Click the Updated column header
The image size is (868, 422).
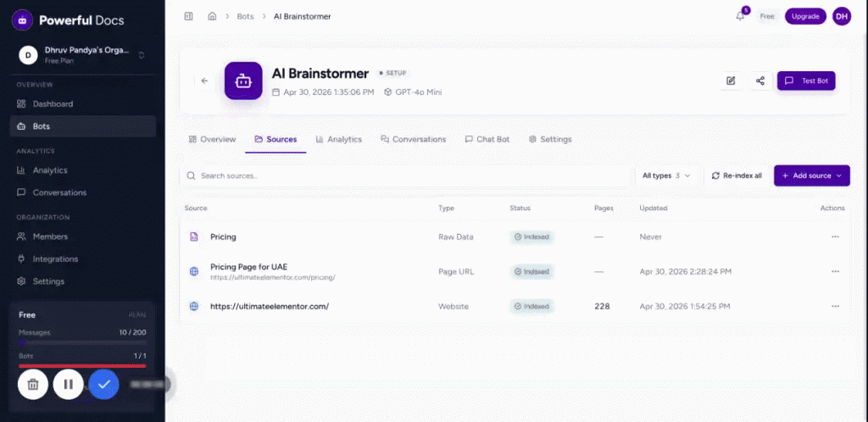(654, 208)
